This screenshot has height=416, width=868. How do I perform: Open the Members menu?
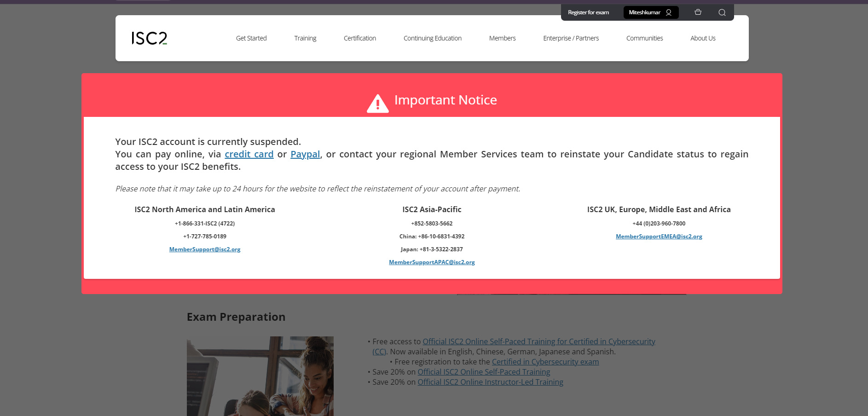(502, 38)
